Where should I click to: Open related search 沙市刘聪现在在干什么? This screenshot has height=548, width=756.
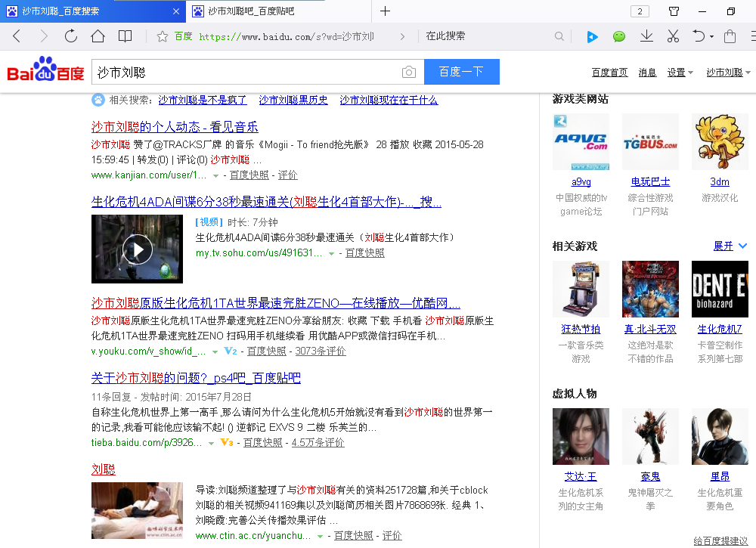pos(389,100)
